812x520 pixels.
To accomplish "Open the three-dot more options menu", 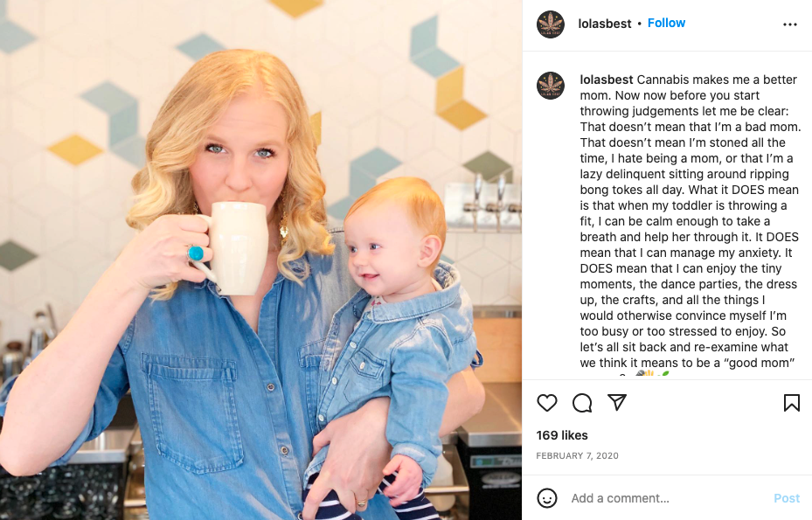I will 790,24.
